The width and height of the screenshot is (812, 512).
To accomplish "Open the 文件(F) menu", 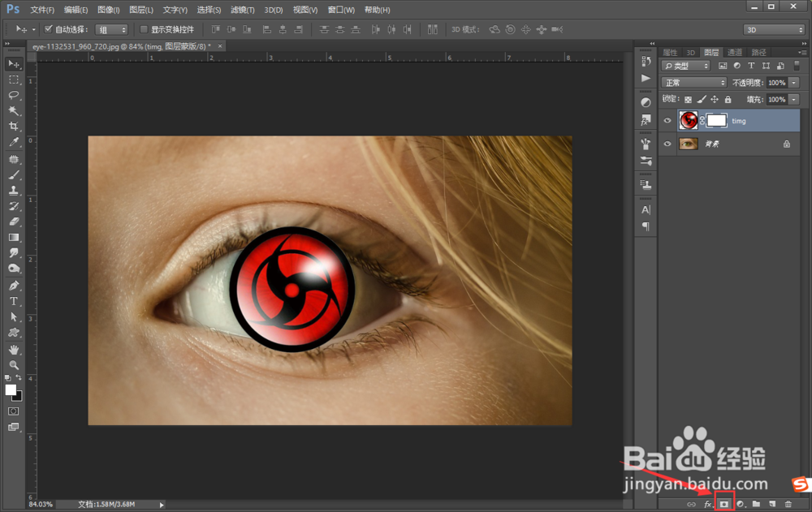I will [42, 10].
